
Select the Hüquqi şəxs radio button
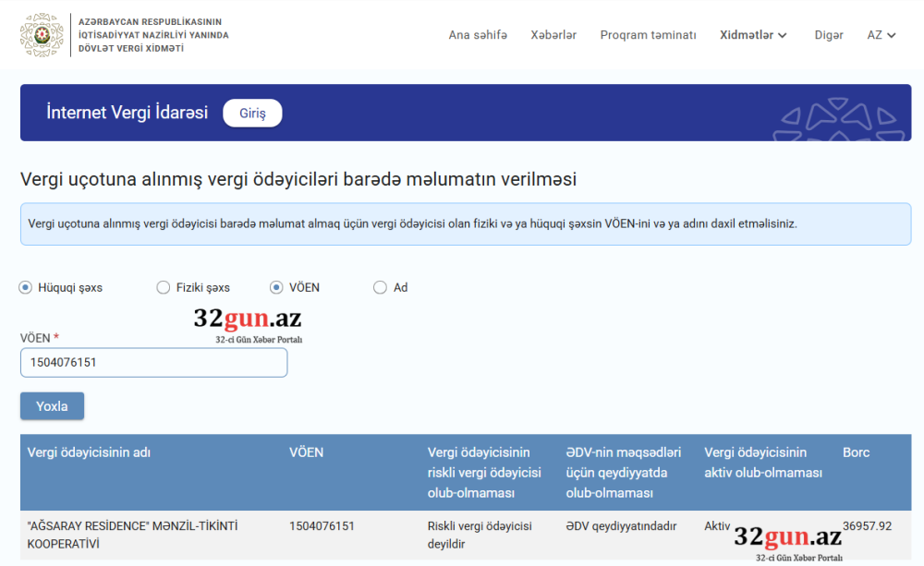pos(26,287)
